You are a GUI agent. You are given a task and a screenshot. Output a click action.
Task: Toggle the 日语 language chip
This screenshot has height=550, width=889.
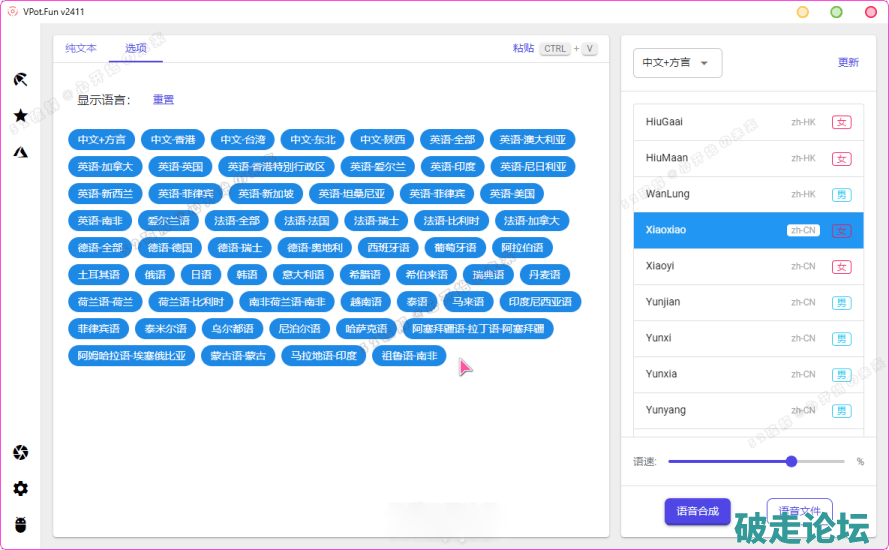(x=201, y=274)
